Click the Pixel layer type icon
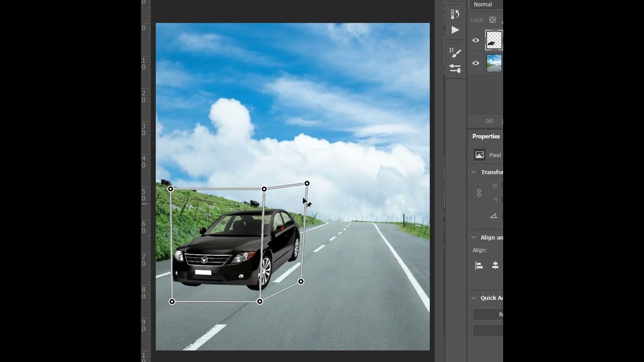Screen dimensions: 644x362 pos(479,155)
